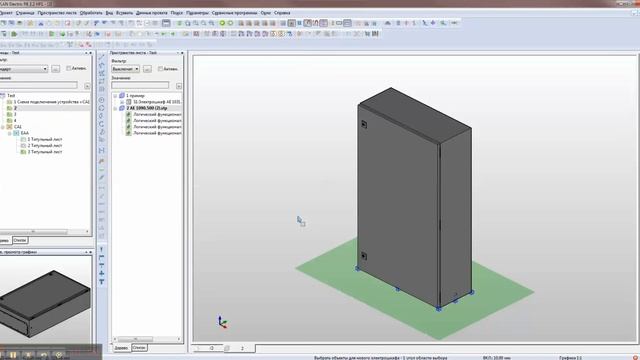This screenshot has width=640, height=360.
Task: Click the '...' filter button in layout space navigator
Action: pyautogui.click(x=147, y=69)
